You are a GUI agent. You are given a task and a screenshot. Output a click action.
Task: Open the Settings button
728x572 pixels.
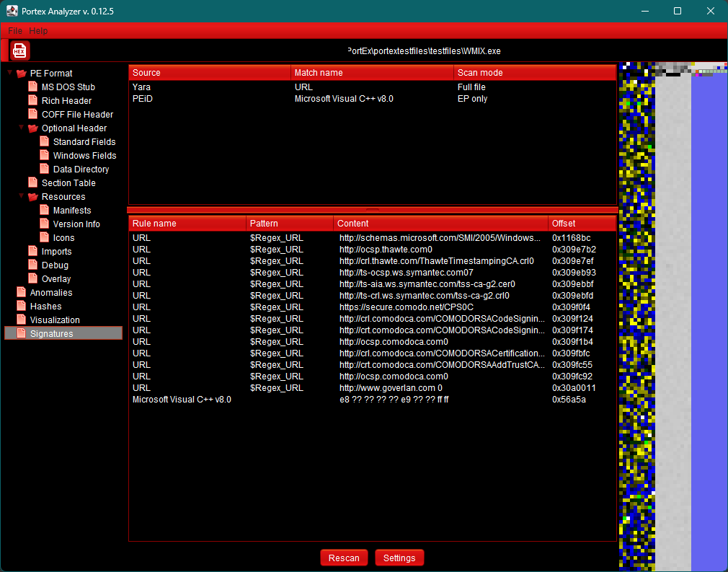click(399, 558)
